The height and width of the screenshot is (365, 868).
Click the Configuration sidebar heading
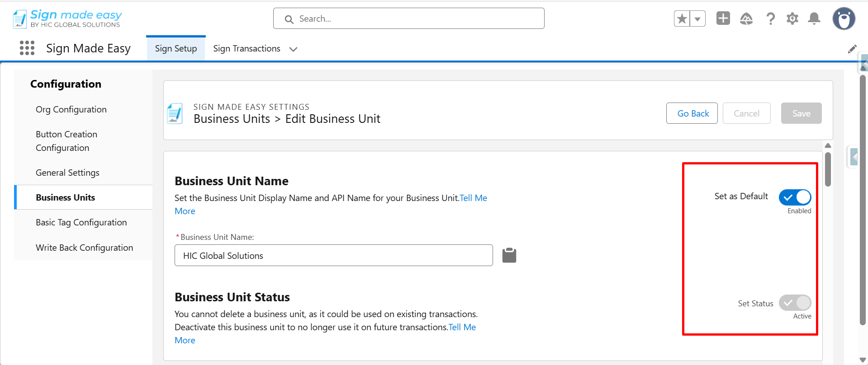66,84
